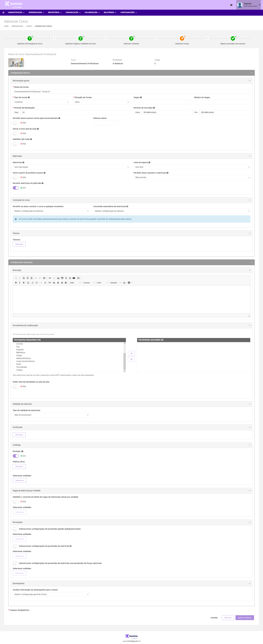The height and width of the screenshot is (644, 263).
Task: Open Tipo de validade da matrícula dropdown
Action: click(x=51, y=415)
